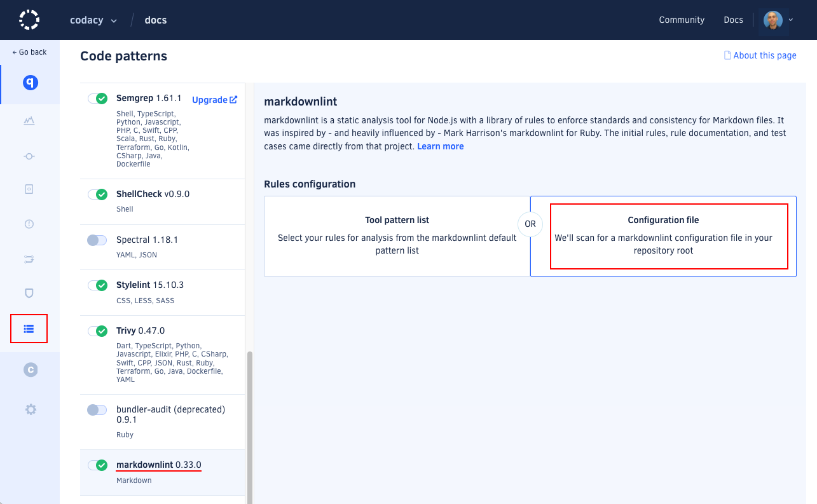
Task: Follow the Learn more link
Action: coord(441,146)
